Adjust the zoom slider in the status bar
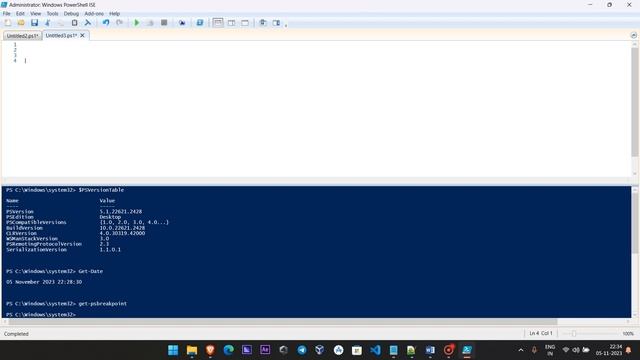Screen dimensions: 640x360 click(x=573, y=333)
